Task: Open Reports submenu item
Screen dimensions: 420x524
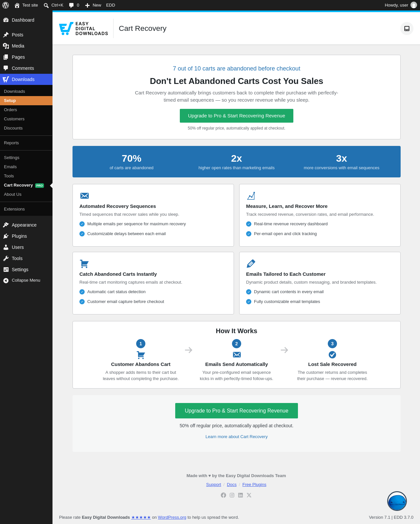Action: pos(26,143)
